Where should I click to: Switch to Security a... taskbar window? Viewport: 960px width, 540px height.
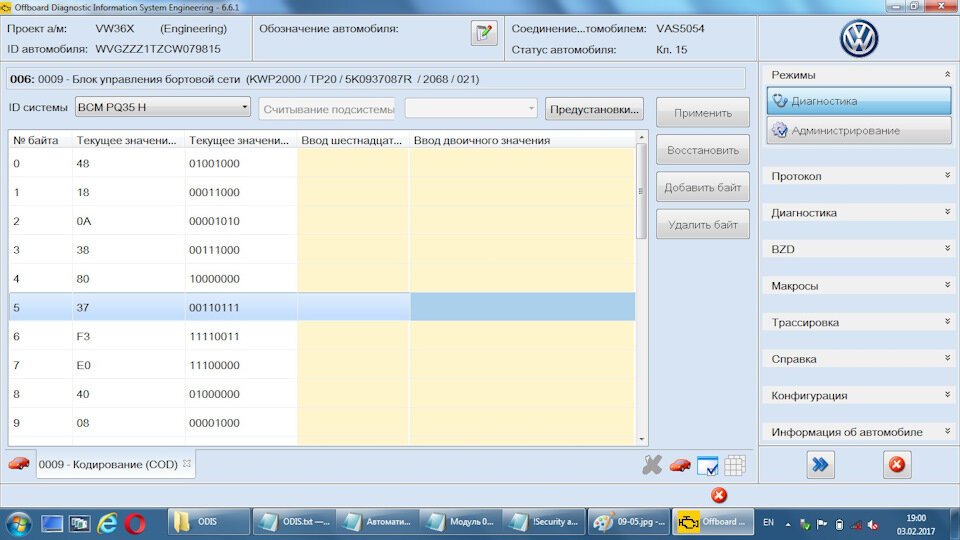(x=545, y=522)
